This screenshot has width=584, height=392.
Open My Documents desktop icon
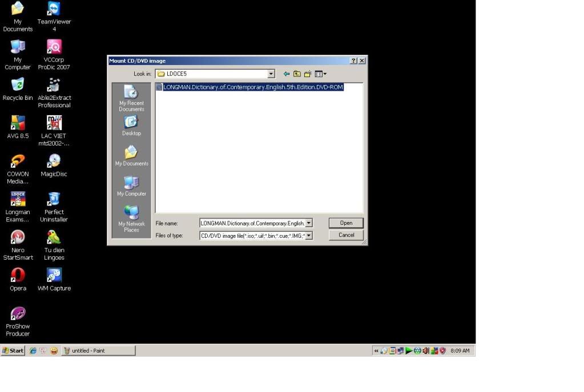pos(18,17)
